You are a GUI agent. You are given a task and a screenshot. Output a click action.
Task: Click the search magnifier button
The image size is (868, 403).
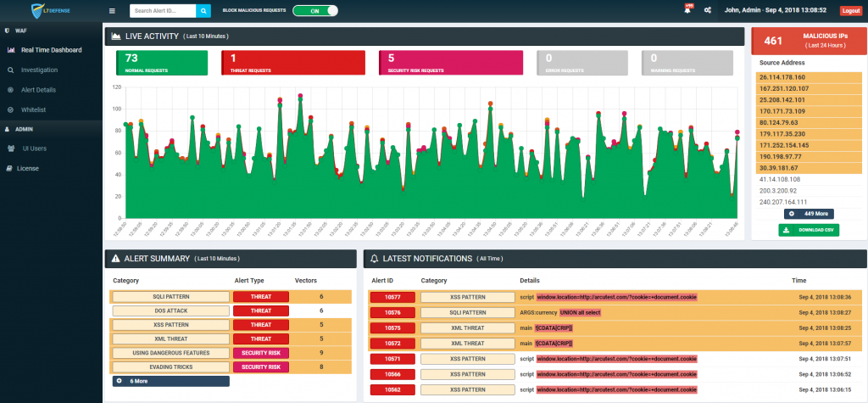coord(203,10)
